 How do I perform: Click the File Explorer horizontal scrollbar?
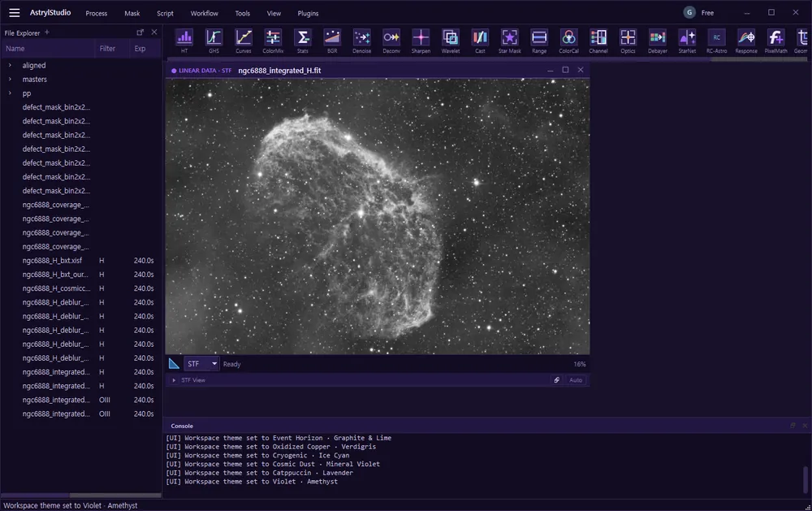pyautogui.click(x=80, y=496)
